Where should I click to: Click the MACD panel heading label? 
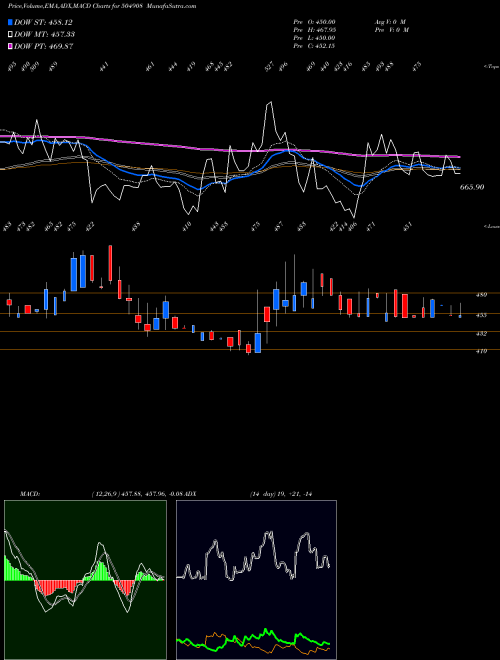coord(30,494)
